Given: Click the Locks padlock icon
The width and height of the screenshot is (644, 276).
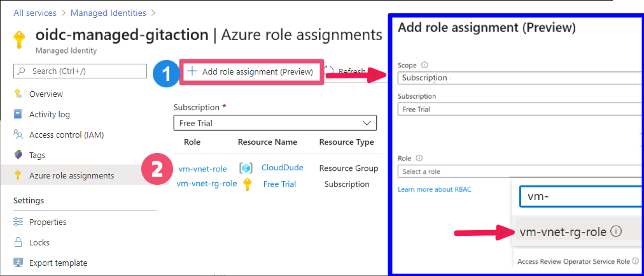Looking at the screenshot, I should point(18,242).
